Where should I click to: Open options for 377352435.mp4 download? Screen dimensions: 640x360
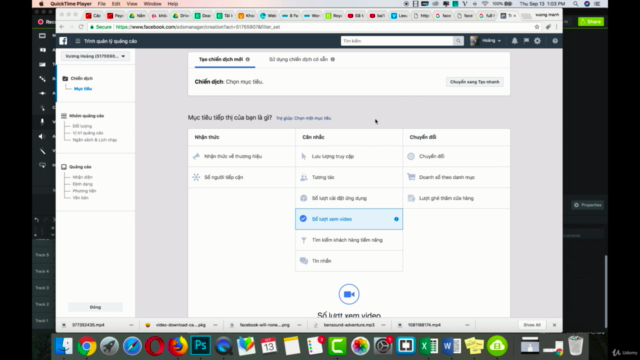point(131,325)
